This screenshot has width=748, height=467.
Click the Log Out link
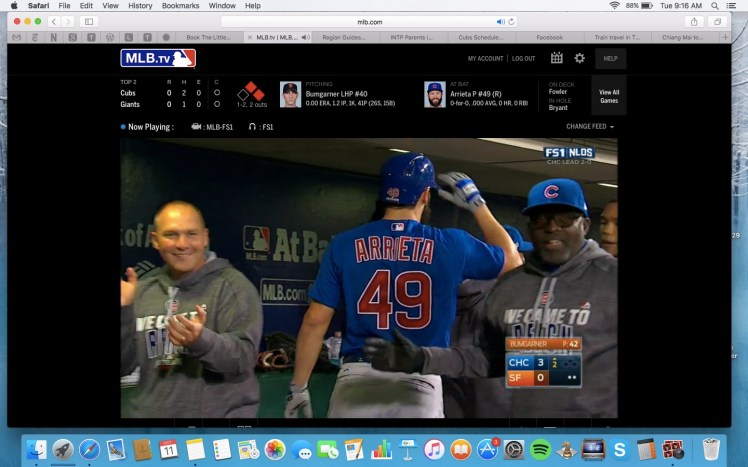click(x=523, y=59)
